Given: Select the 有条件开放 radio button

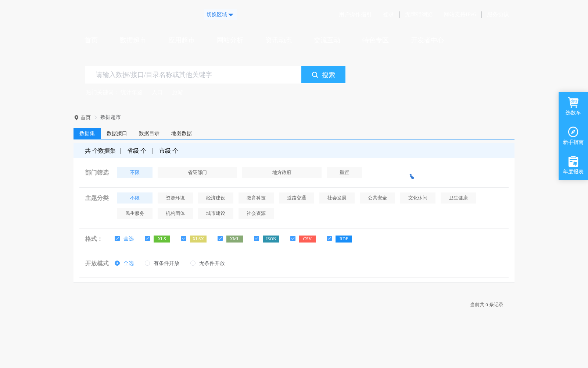Looking at the screenshot, I should coord(147,263).
